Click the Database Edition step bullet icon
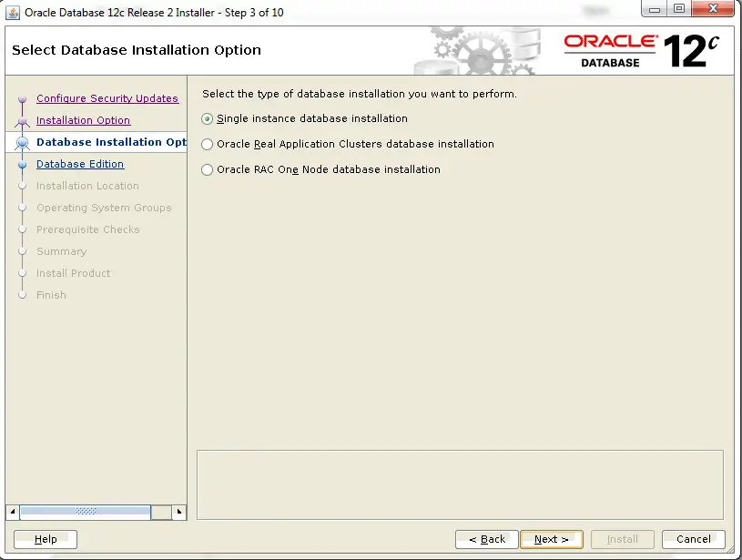This screenshot has width=742, height=560. click(x=22, y=164)
